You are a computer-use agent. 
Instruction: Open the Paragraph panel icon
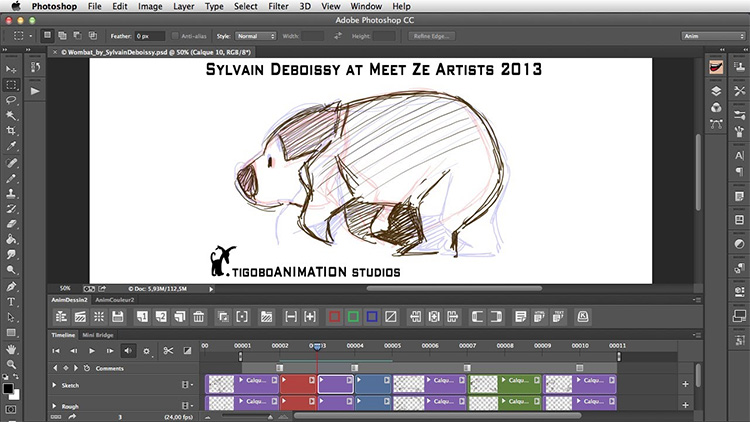[x=739, y=171]
